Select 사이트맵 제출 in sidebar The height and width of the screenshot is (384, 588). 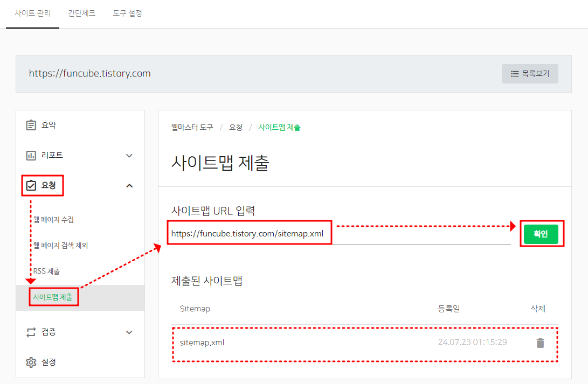tap(53, 297)
